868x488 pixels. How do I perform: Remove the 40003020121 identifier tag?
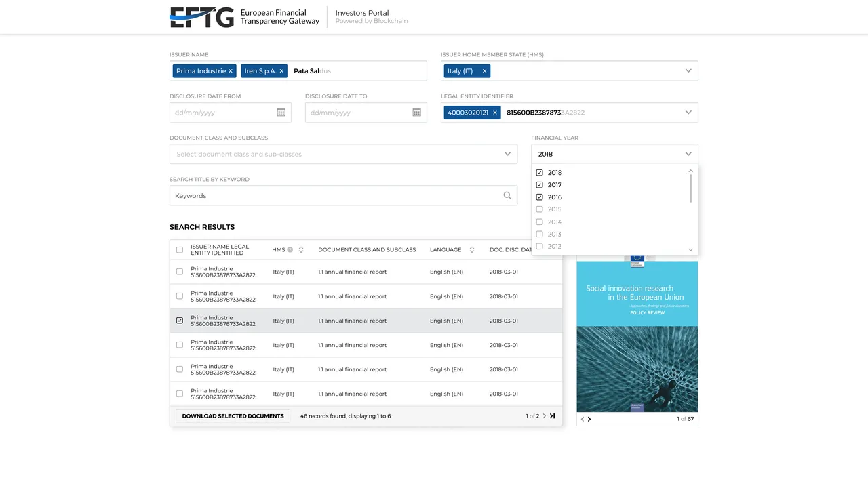coord(494,113)
